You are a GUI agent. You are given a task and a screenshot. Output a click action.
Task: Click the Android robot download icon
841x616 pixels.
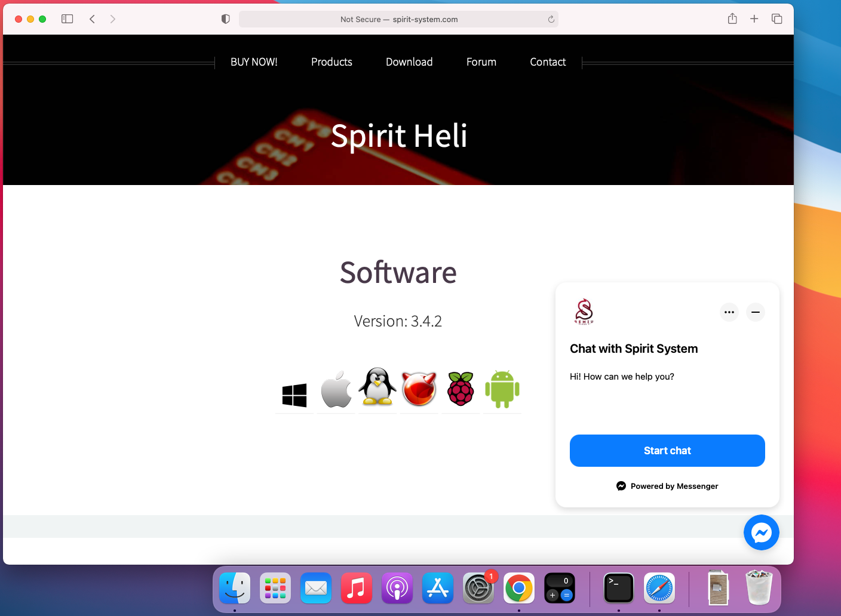pos(502,389)
